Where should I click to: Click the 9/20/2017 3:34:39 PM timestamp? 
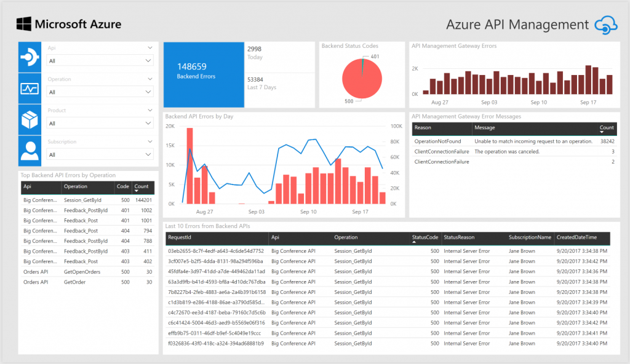[x=582, y=302]
